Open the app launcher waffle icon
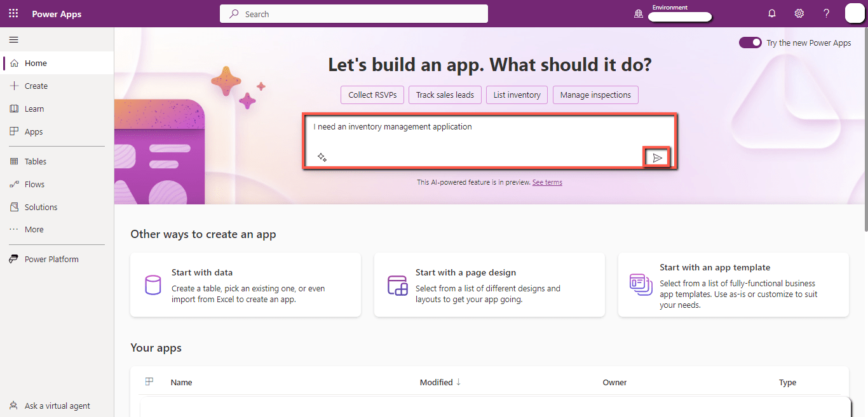This screenshot has height=417, width=868. 13,13
